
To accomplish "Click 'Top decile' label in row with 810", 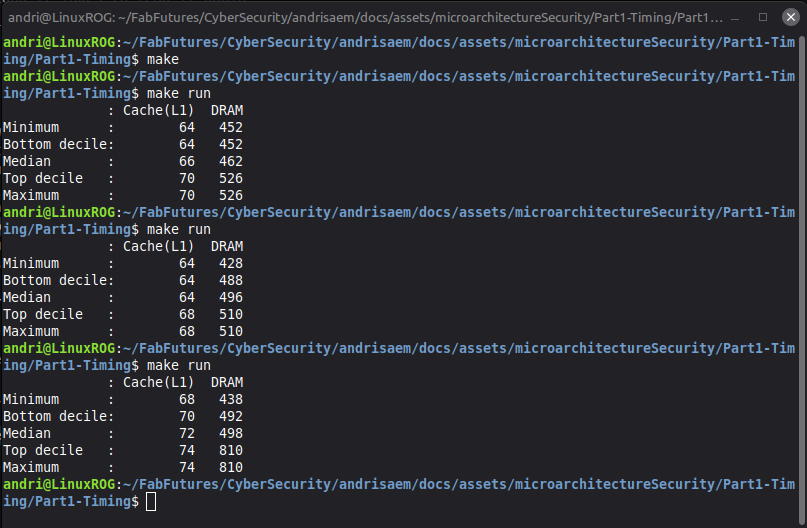I will tap(43, 450).
